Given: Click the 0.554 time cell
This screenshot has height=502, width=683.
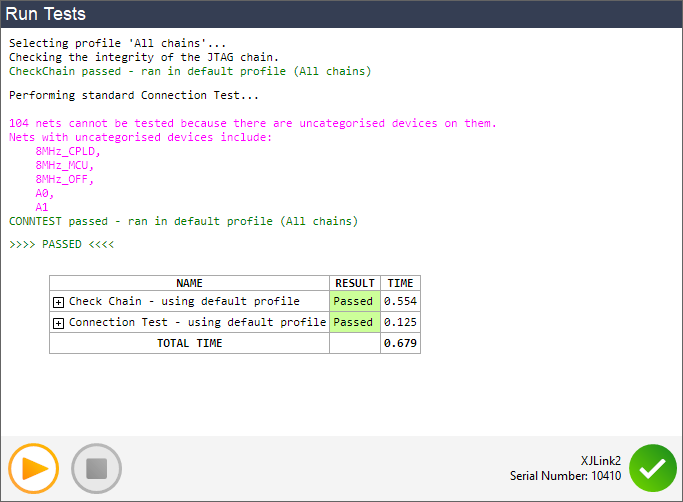Looking at the screenshot, I should tap(400, 301).
